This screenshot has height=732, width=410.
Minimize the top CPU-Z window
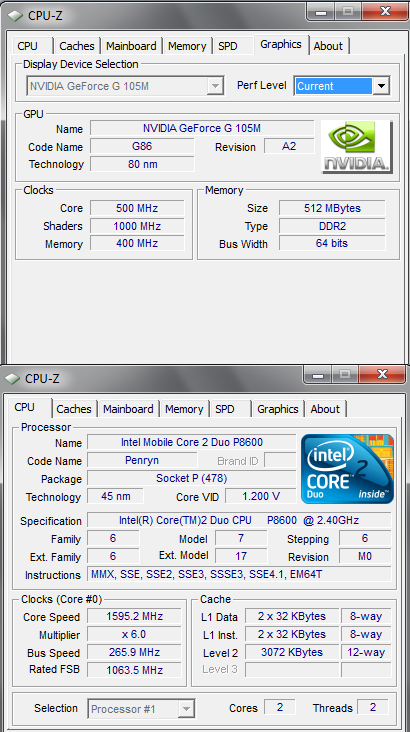click(x=321, y=11)
